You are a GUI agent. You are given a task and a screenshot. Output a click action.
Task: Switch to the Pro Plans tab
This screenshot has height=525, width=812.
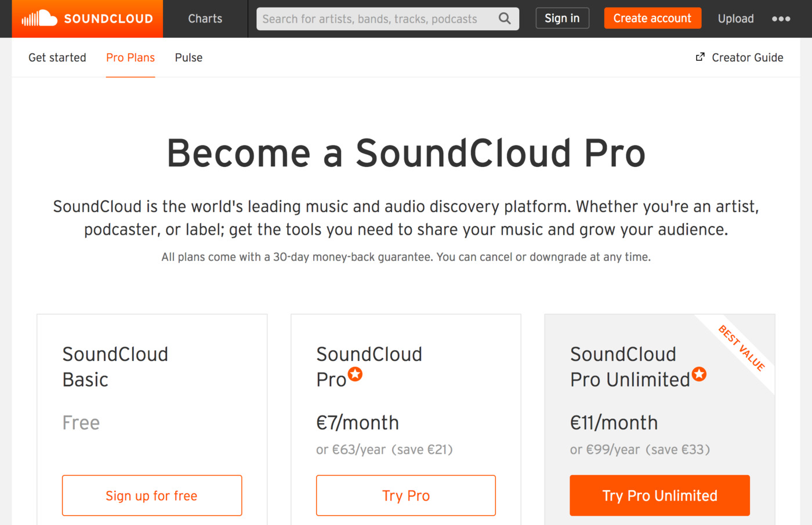(130, 57)
